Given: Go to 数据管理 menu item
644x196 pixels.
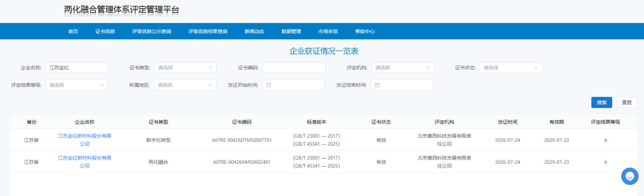Looking at the screenshot, I should (291, 31).
